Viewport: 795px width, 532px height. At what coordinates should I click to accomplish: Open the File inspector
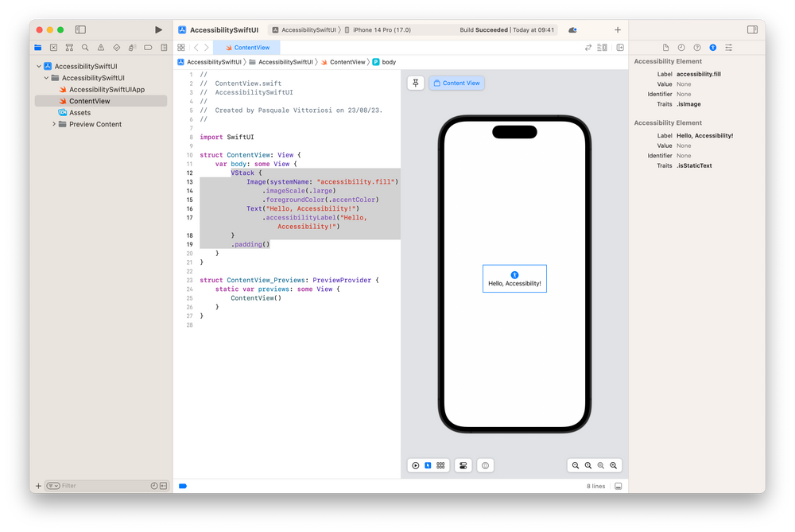click(665, 47)
